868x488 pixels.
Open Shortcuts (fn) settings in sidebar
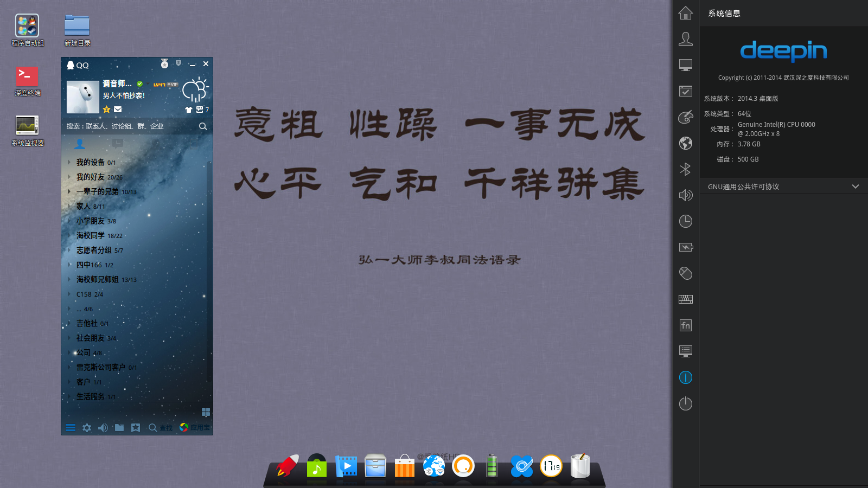[x=686, y=325]
